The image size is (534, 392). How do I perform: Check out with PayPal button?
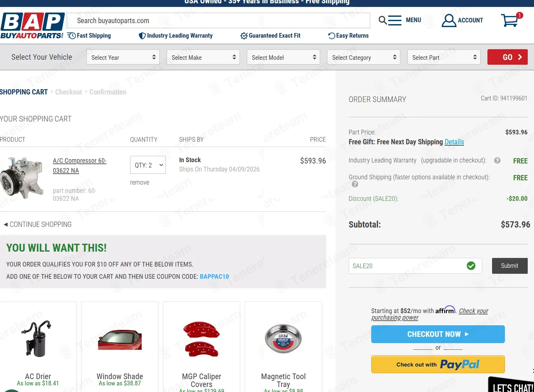coord(438,364)
